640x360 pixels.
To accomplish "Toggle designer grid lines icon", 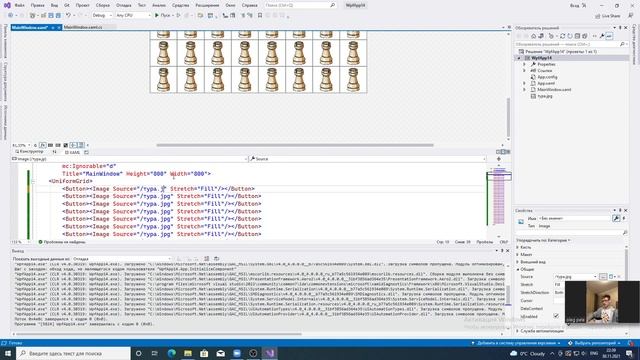I will (x=50, y=145).
